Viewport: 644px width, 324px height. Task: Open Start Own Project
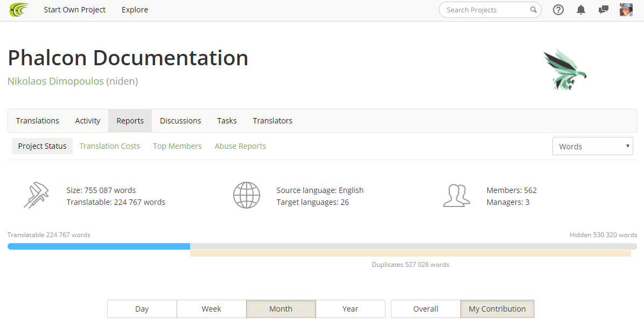click(75, 10)
